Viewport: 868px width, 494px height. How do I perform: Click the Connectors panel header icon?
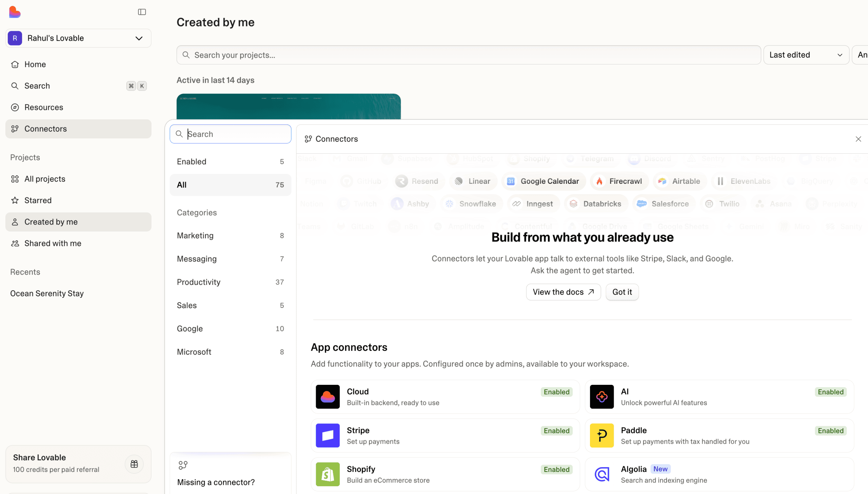(x=308, y=139)
